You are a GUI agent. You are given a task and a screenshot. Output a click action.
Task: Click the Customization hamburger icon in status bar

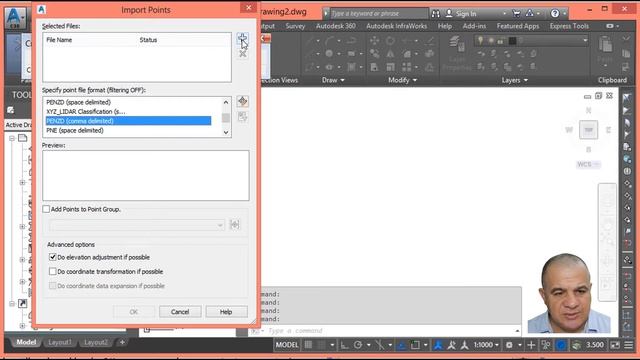coord(629,345)
